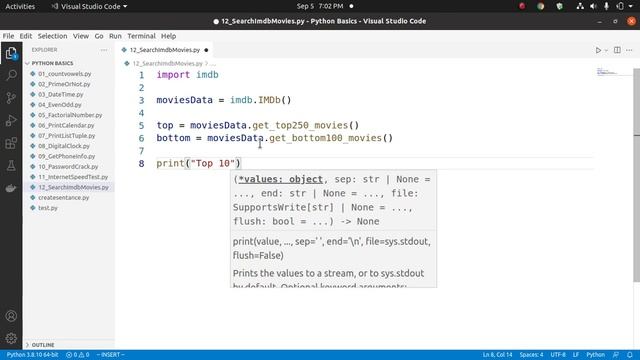Open the Run menu
The image size is (640, 360).
pyautogui.click(x=115, y=36)
